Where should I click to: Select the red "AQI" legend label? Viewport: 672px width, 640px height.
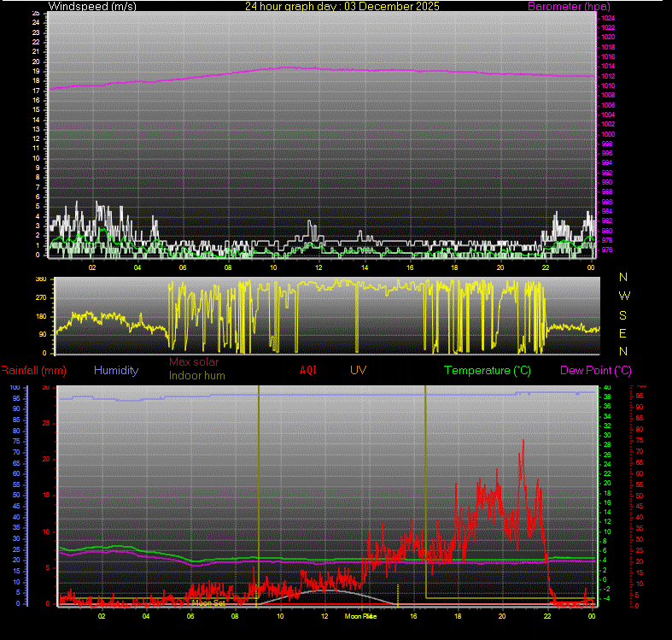click(x=307, y=370)
